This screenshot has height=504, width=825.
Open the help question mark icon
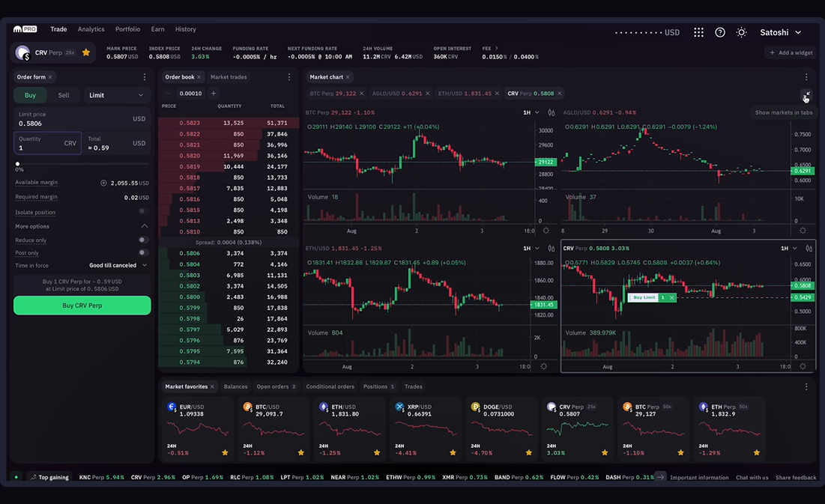click(x=720, y=32)
